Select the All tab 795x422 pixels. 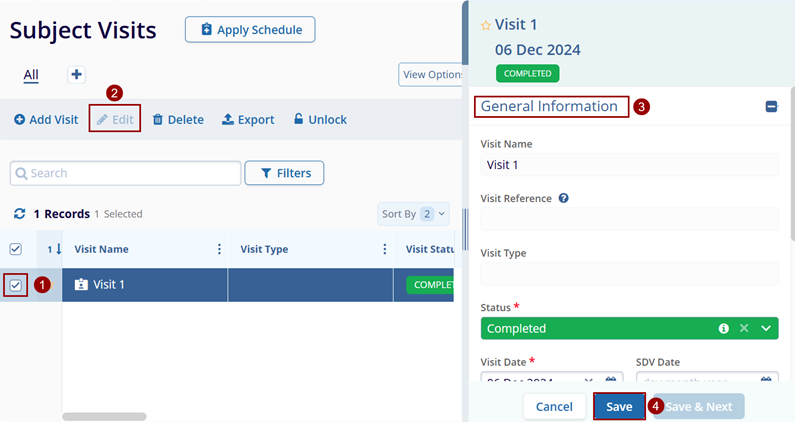click(31, 75)
